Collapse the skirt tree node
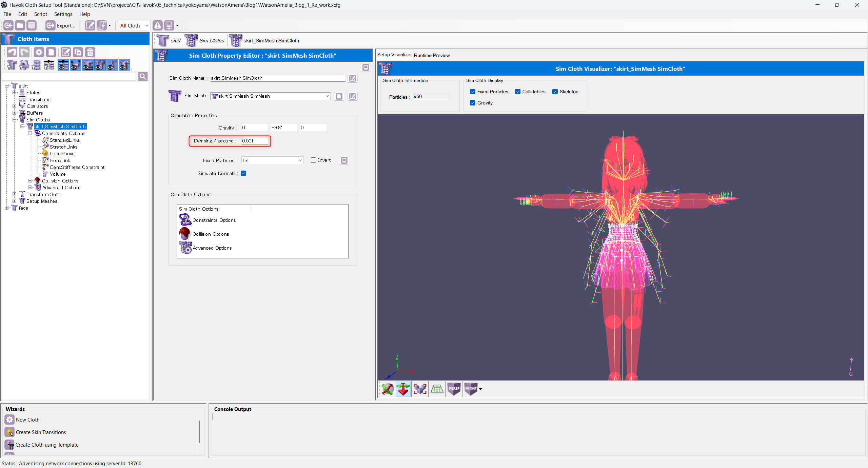868x468 pixels. coord(6,86)
